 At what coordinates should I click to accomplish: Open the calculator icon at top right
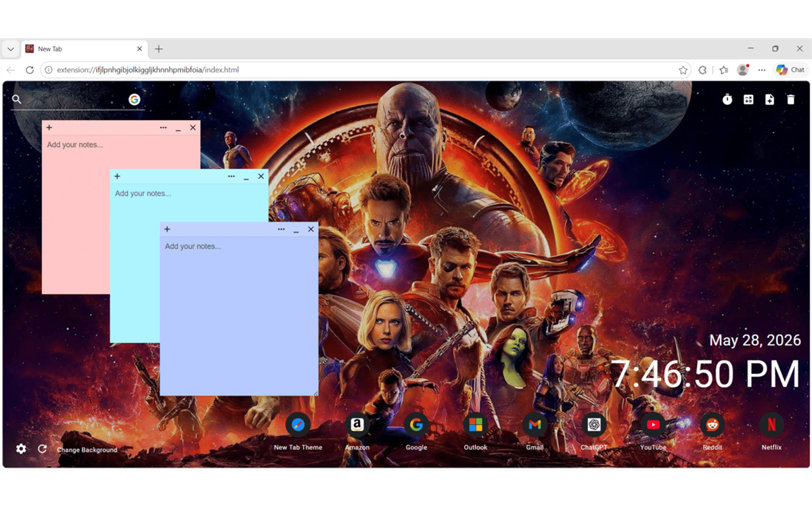point(748,100)
